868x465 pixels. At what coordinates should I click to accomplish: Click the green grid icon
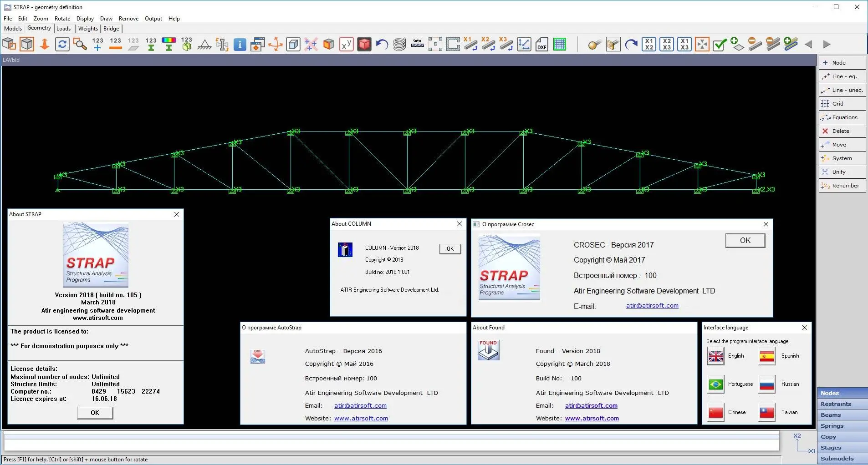[x=560, y=44]
